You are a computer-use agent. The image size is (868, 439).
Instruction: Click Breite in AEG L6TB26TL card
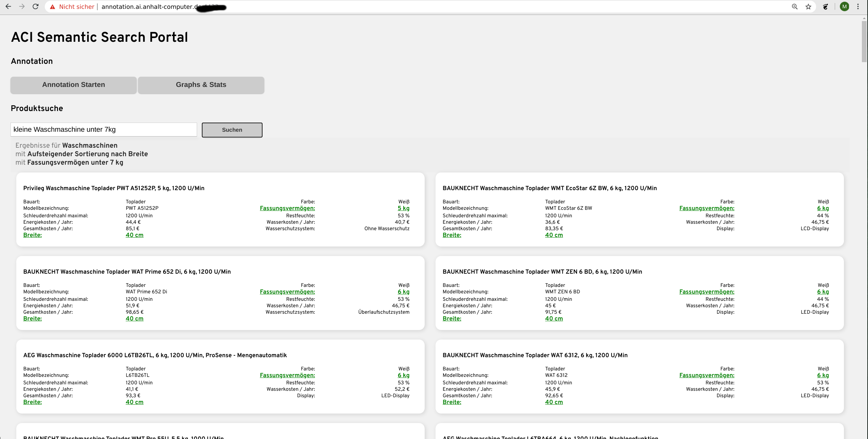coord(33,402)
